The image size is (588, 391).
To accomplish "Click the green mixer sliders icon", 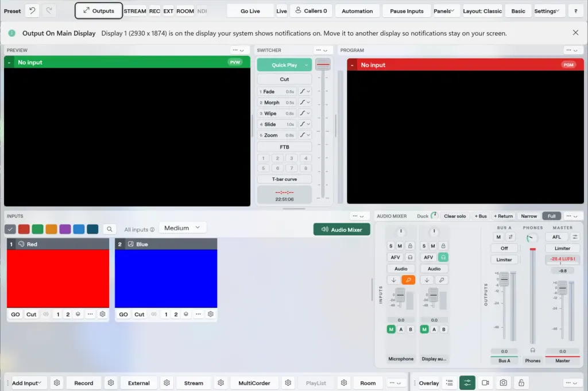I will tap(467, 383).
